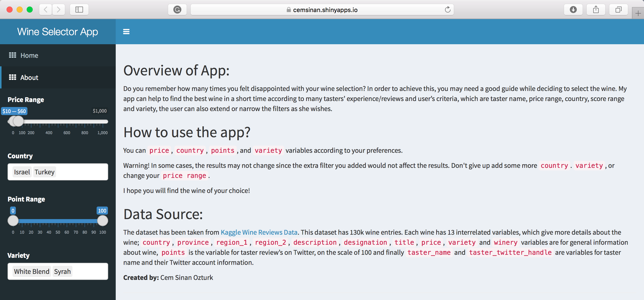
Task: Click the description code text
Action: [315, 242]
